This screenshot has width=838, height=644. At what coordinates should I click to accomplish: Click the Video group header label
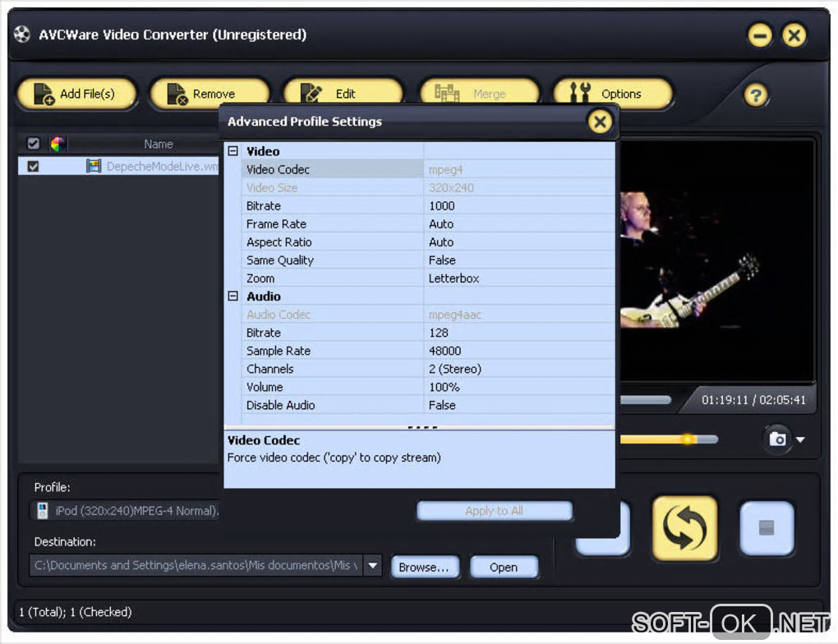[263, 151]
